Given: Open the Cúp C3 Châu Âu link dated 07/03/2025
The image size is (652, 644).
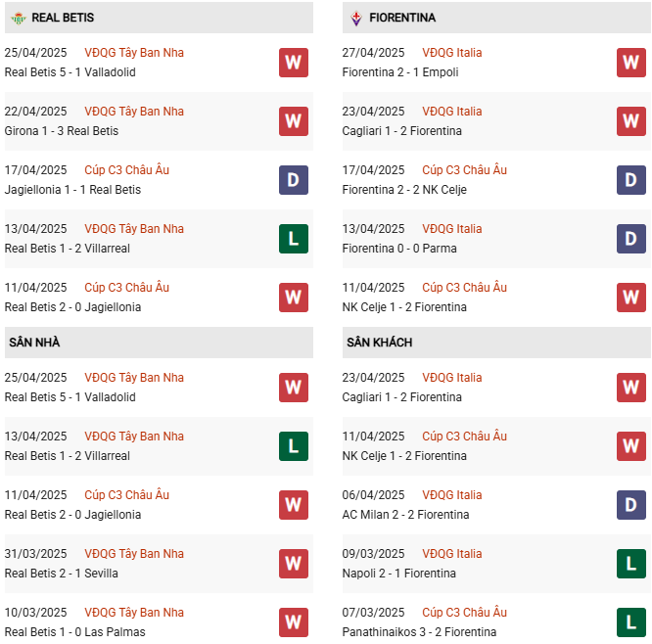Looking at the screenshot, I should 465,613.
